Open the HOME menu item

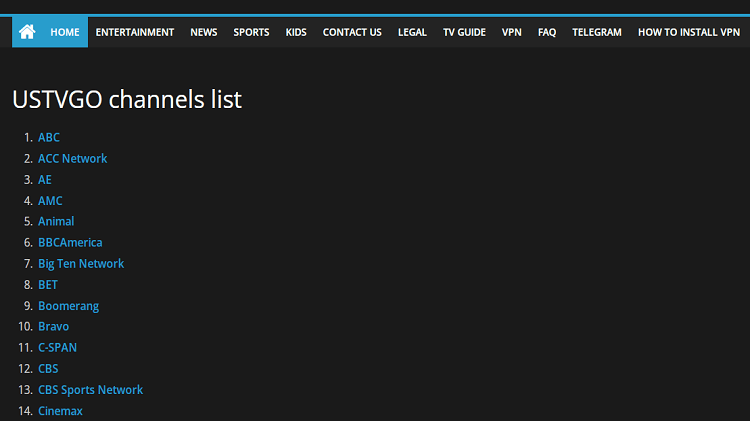(x=65, y=32)
